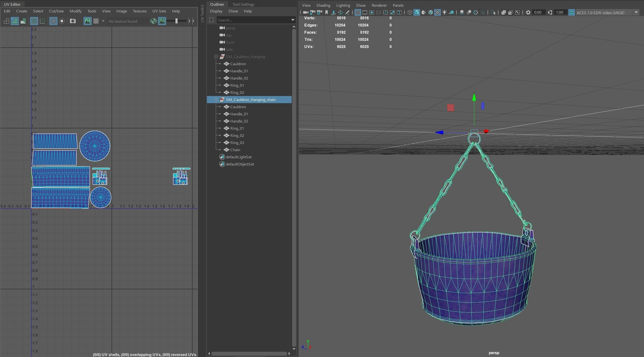Click the Safe Action icon
The width and height of the screenshot is (644, 357).
click(x=392, y=12)
